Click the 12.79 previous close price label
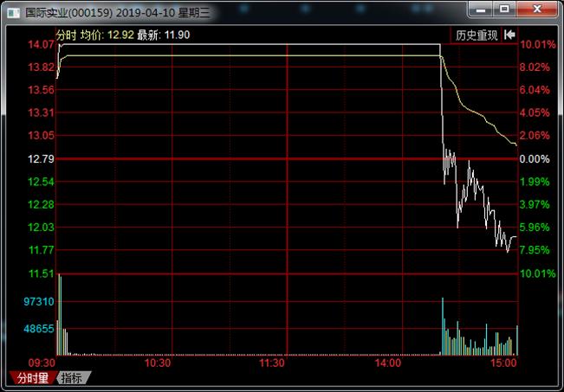 coord(41,159)
